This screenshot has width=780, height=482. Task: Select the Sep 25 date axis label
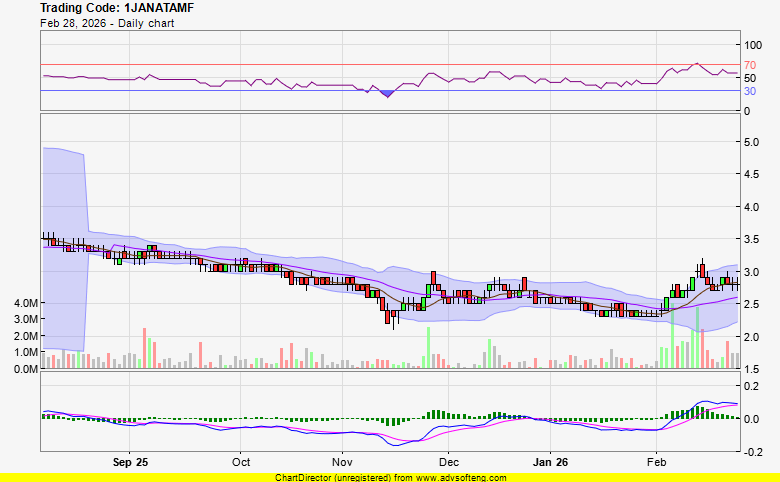[130, 463]
